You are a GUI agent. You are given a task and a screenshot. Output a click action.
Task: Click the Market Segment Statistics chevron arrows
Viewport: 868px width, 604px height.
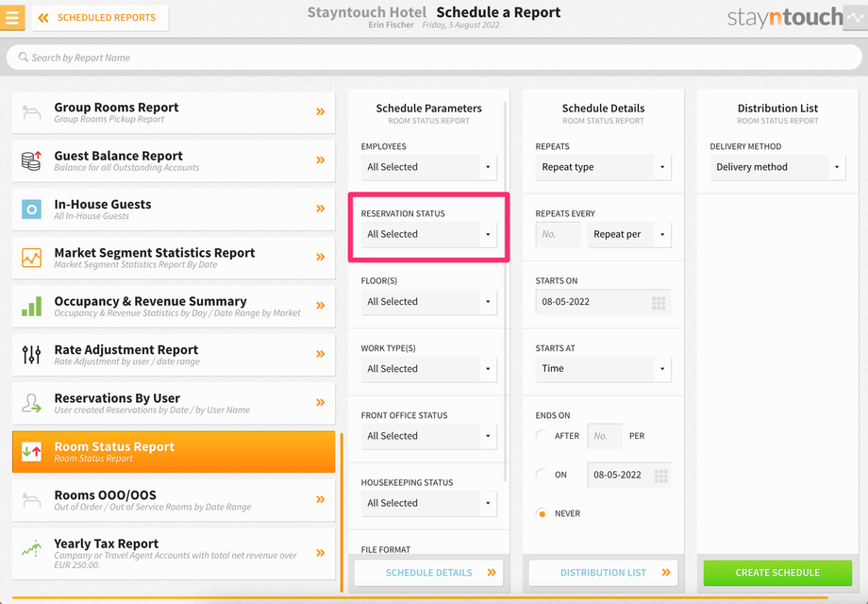[321, 257]
